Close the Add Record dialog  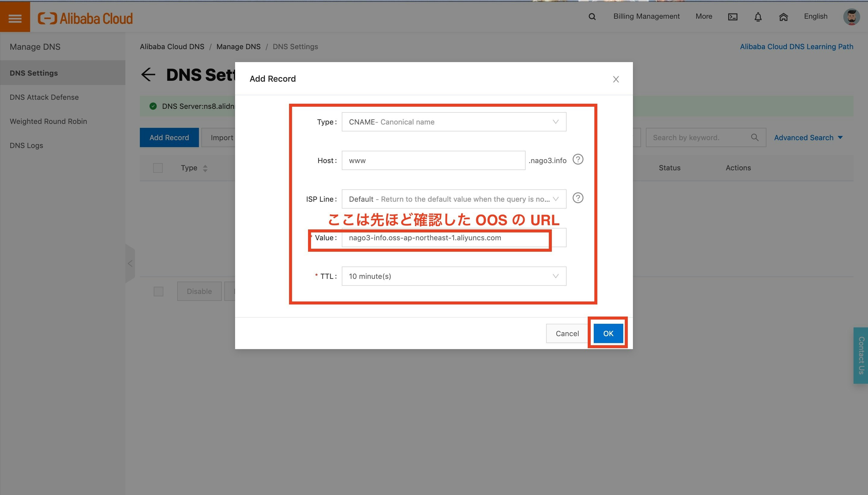616,79
